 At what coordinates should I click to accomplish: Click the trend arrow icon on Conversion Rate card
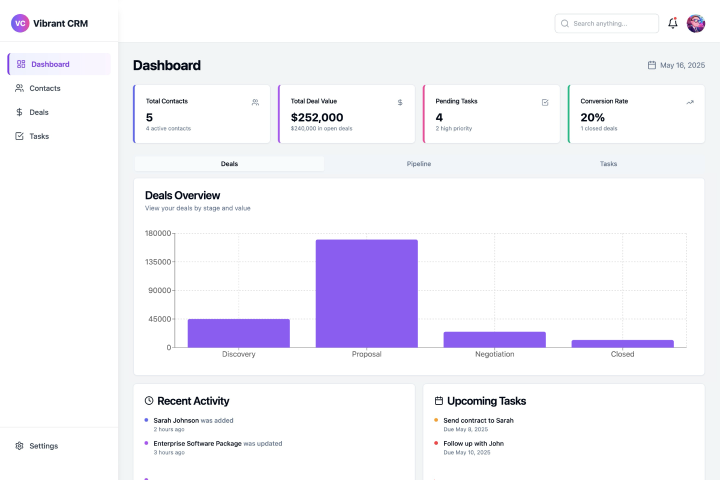coord(690,102)
